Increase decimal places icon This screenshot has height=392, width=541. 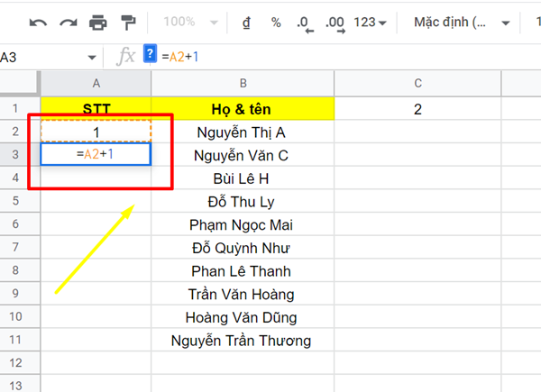(x=335, y=24)
